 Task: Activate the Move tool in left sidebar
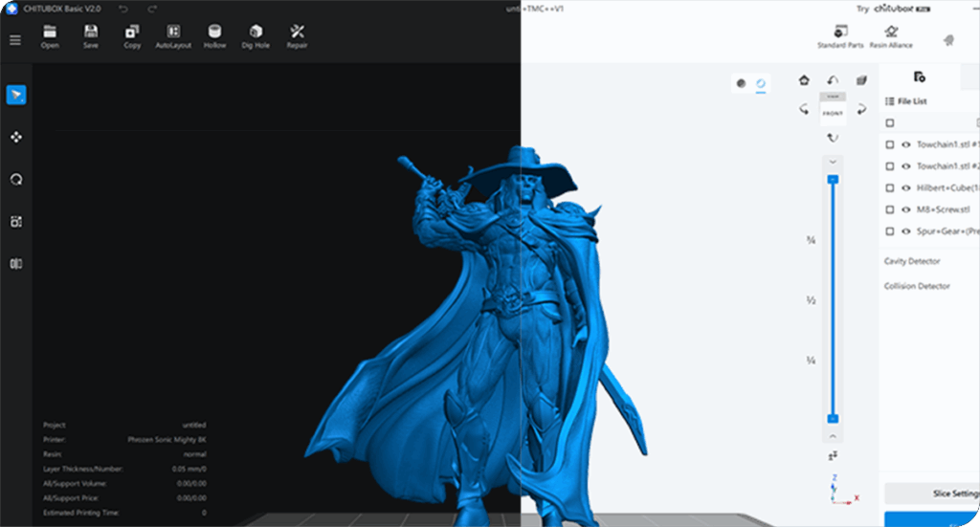tap(16, 137)
